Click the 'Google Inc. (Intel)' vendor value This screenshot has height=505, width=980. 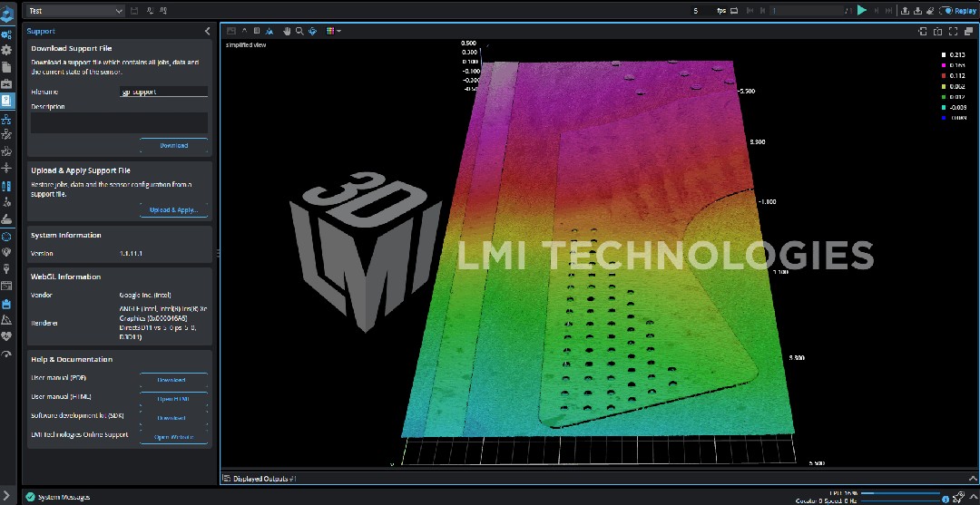(x=145, y=295)
